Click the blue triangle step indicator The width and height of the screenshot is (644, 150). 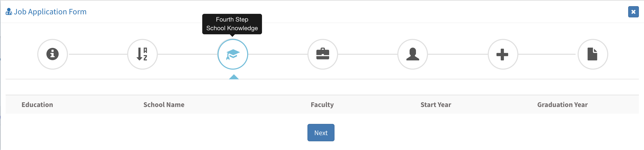click(x=234, y=77)
